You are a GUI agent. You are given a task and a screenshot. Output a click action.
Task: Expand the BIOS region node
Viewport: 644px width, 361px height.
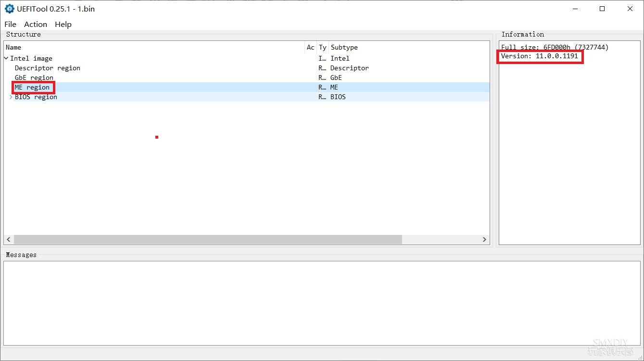point(11,97)
